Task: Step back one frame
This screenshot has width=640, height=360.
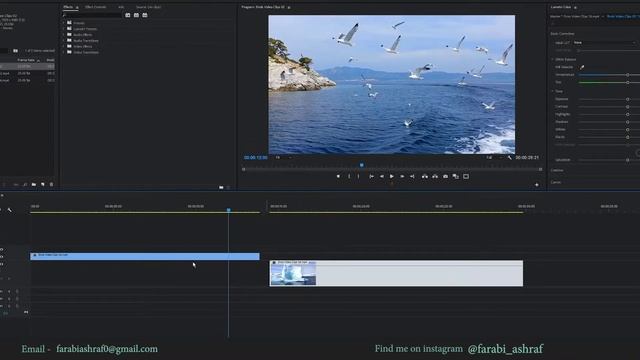Action: pos(382,176)
